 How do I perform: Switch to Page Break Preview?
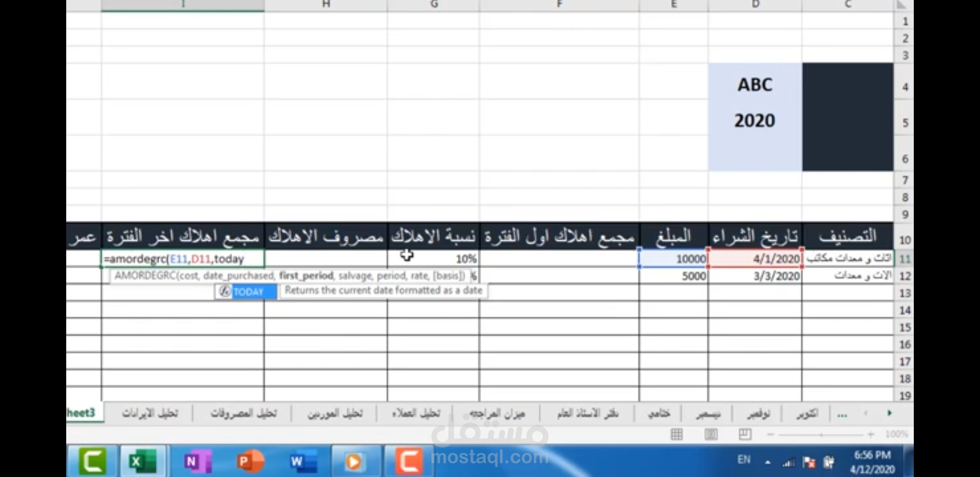[x=745, y=435]
